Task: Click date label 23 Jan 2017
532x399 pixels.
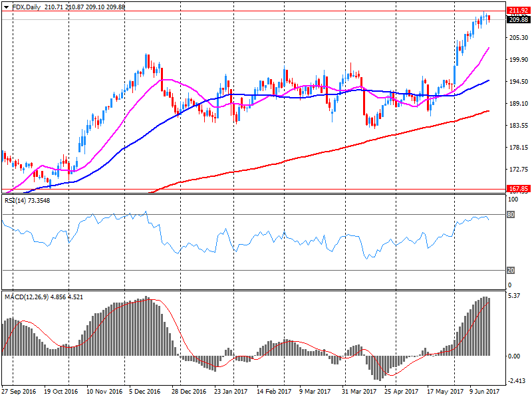Action: pos(231,392)
